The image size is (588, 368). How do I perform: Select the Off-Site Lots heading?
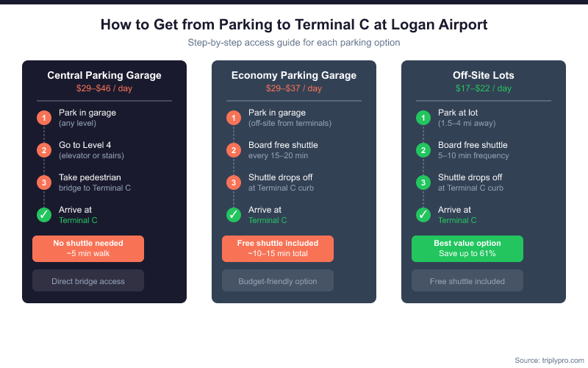(x=484, y=75)
